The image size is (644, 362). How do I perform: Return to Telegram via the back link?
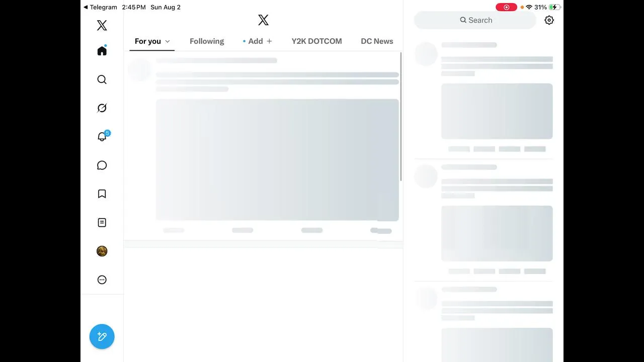pos(100,7)
